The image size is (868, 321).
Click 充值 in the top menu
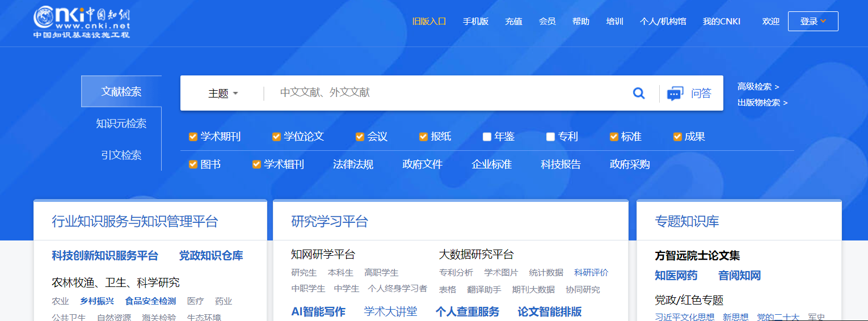[x=513, y=22]
